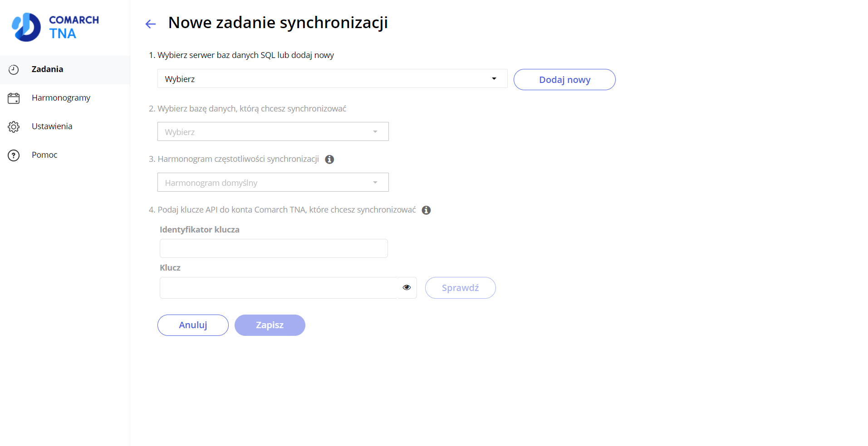Open the Harmonogramy calendar icon
868x446 pixels.
(x=14, y=98)
